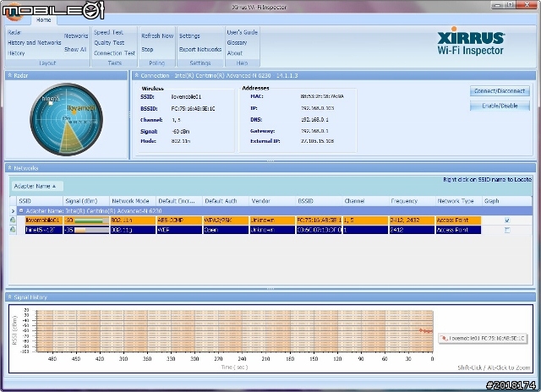Sort by Channel column header
This screenshot has height=392, width=541.
365,201
